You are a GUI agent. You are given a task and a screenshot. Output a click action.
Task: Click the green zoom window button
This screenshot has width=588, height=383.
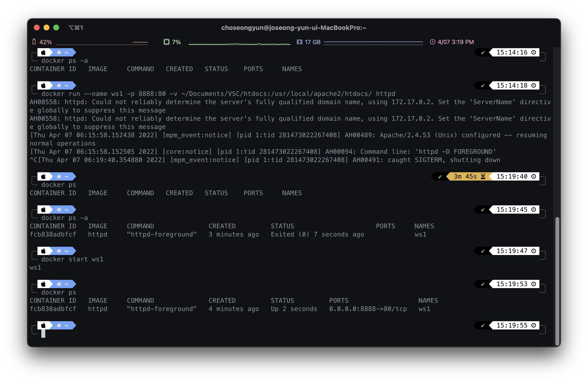click(56, 27)
